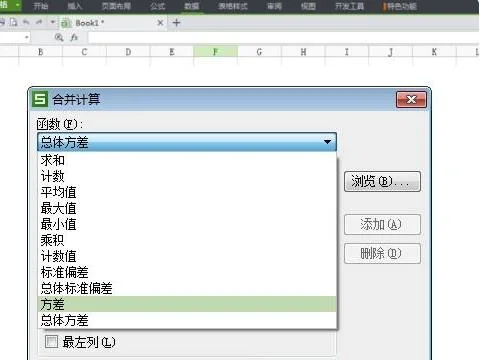
Task: Choose 计数 from the function list
Action: [187, 176]
